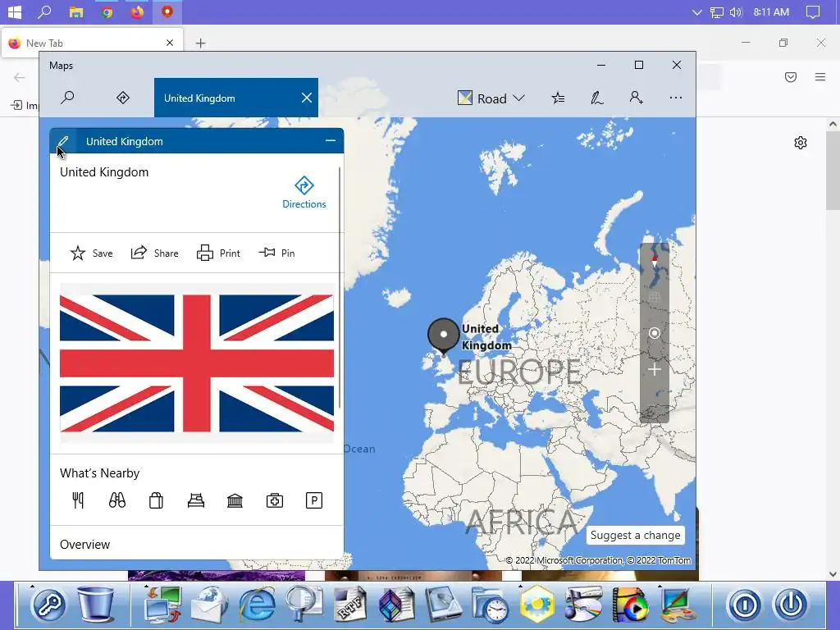Screen dimensions: 840x630
Task: Pin United Kingdom to Start
Action: click(276, 253)
